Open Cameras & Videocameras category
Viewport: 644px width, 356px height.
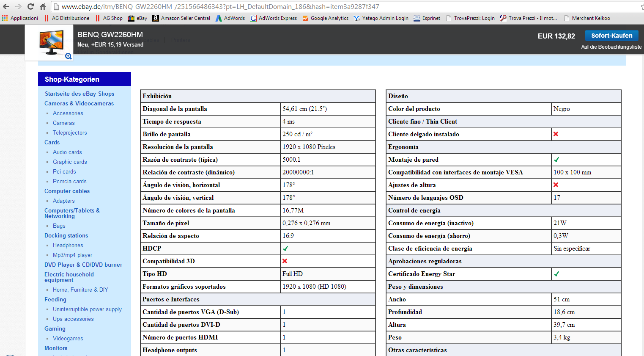[x=79, y=103]
